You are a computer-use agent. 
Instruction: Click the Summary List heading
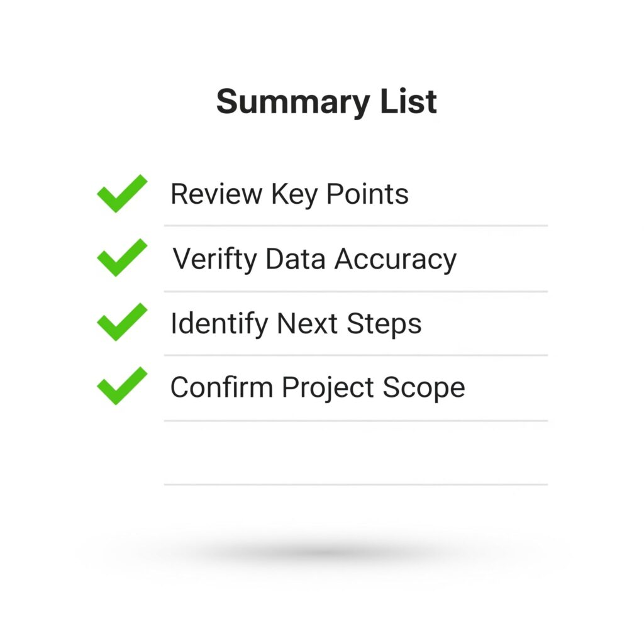click(326, 103)
